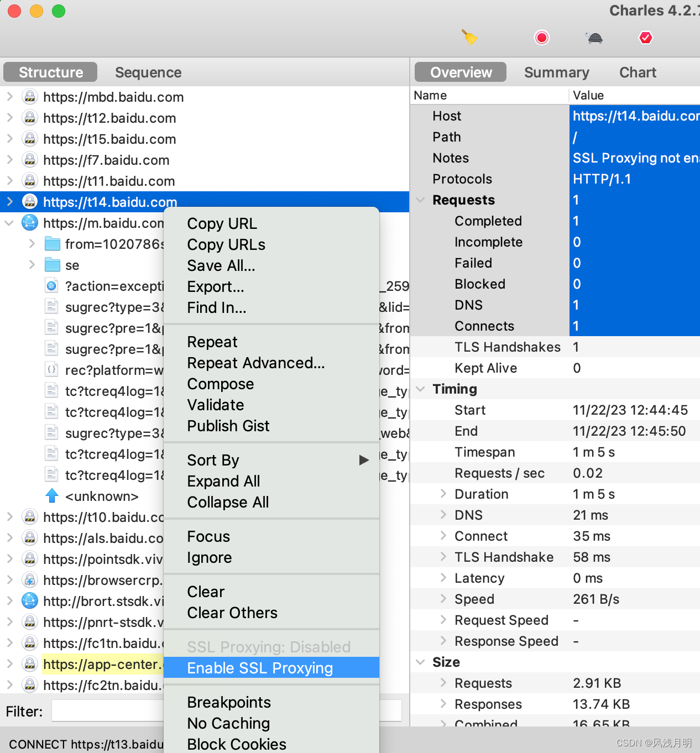Expand the 'se' folder

tap(32, 265)
